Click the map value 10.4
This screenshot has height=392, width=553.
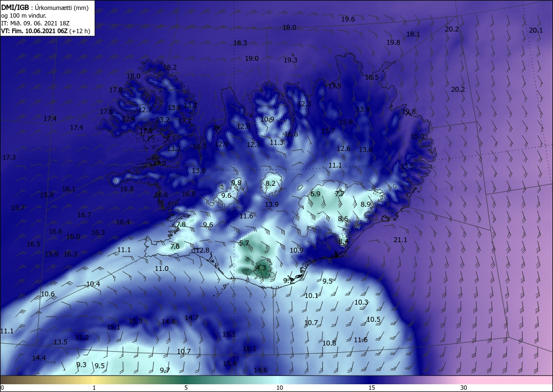[x=93, y=284]
